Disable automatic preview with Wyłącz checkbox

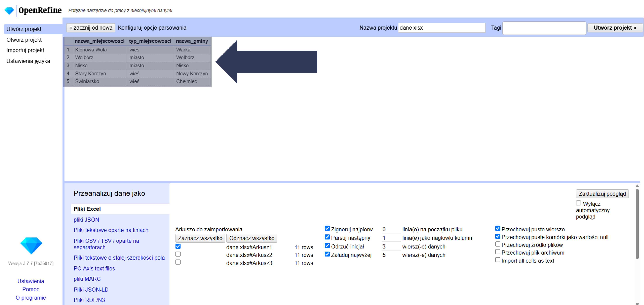578,203
